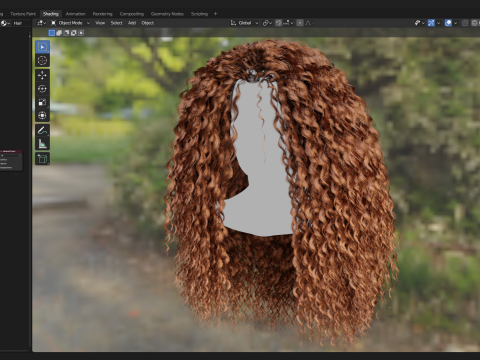Click the Hair material name field
The height and width of the screenshot is (360, 480).
point(21,23)
